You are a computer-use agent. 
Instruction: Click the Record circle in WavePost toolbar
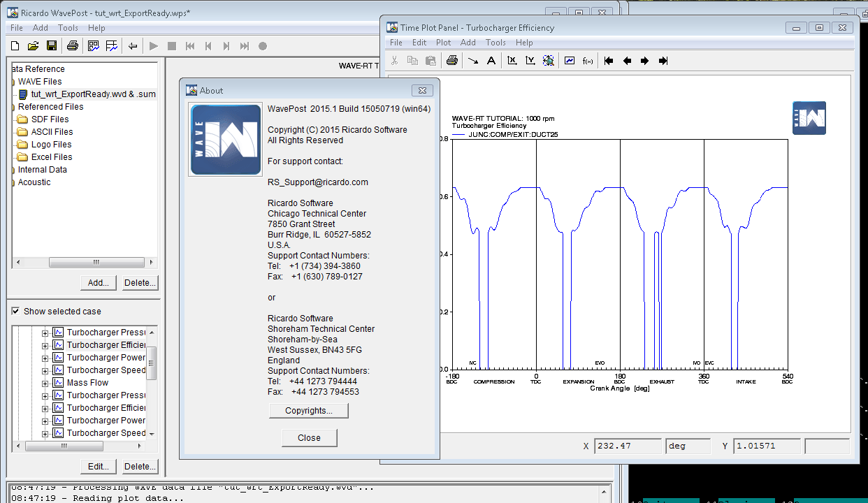(x=263, y=46)
